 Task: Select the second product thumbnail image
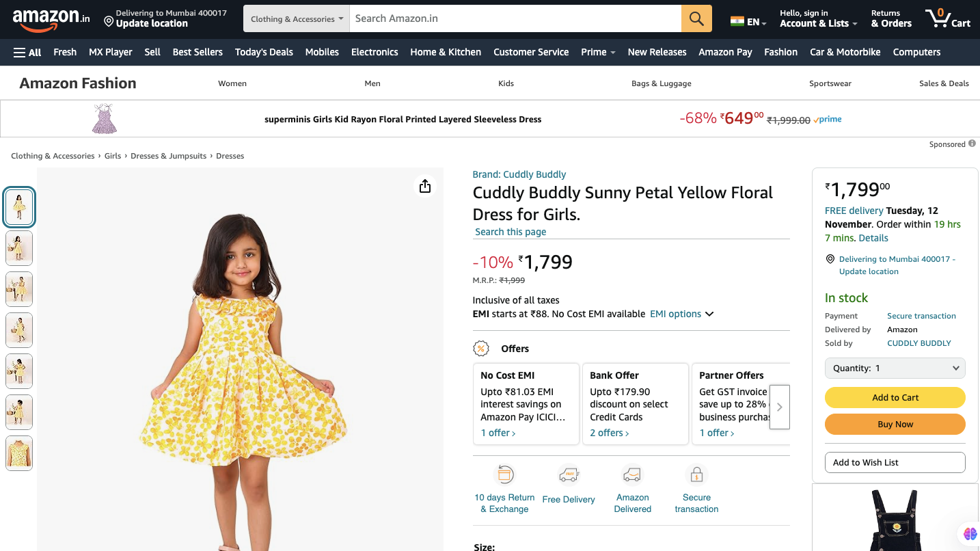click(19, 247)
